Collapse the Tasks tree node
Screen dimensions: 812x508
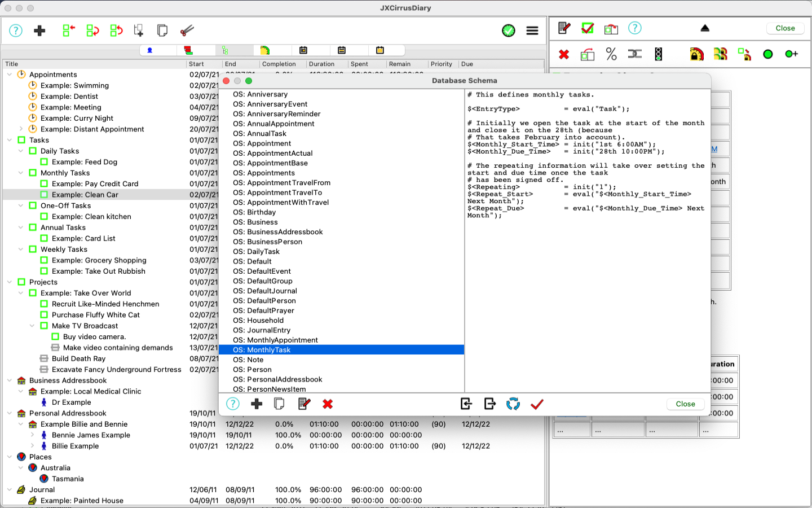10,140
